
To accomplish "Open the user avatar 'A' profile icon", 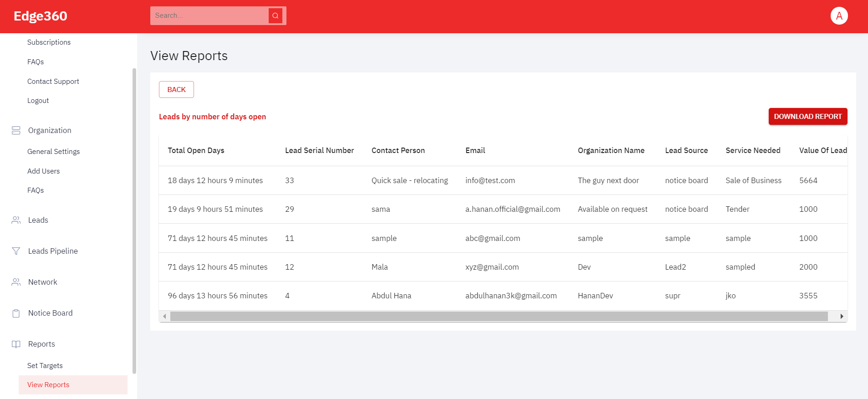I will click(x=839, y=16).
